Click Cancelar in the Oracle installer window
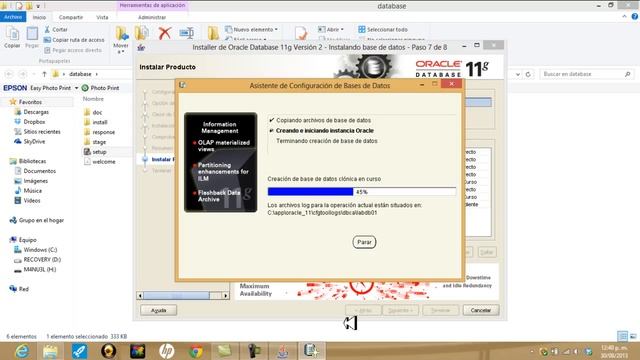The height and width of the screenshot is (360, 640). [480, 310]
